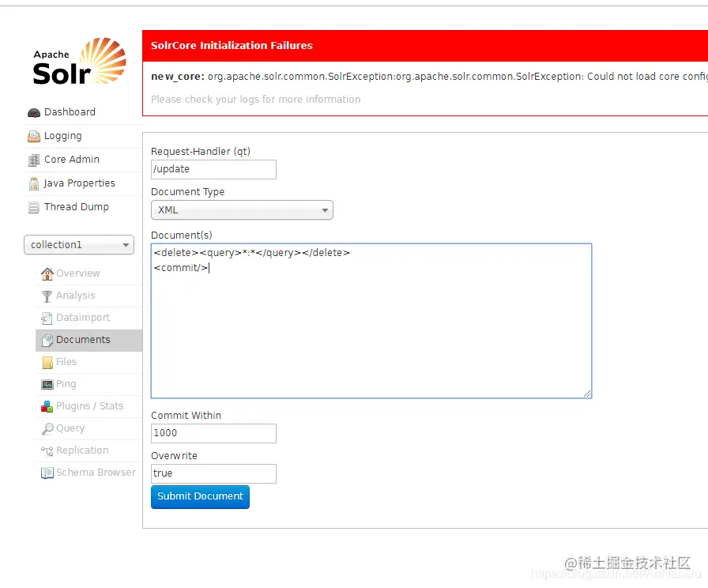
Task: Grab the Document(s) textarea resize handle
Action: point(587,394)
